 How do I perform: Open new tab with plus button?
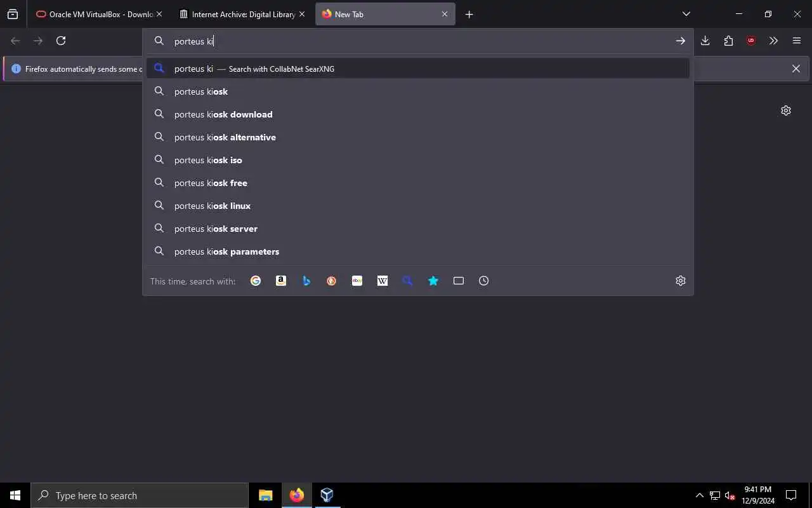(x=469, y=14)
